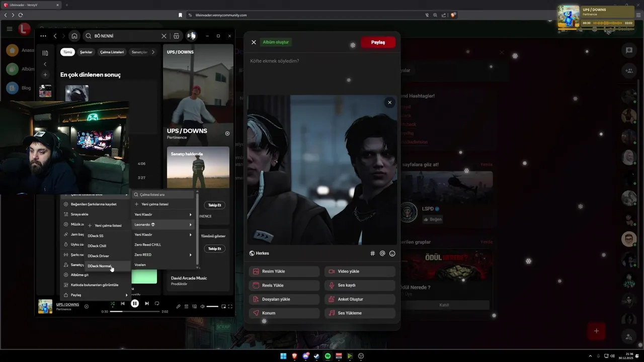Viewport: 644px width, 362px height.
Task: Select the Şarkılar filter chip
Action: point(86,52)
